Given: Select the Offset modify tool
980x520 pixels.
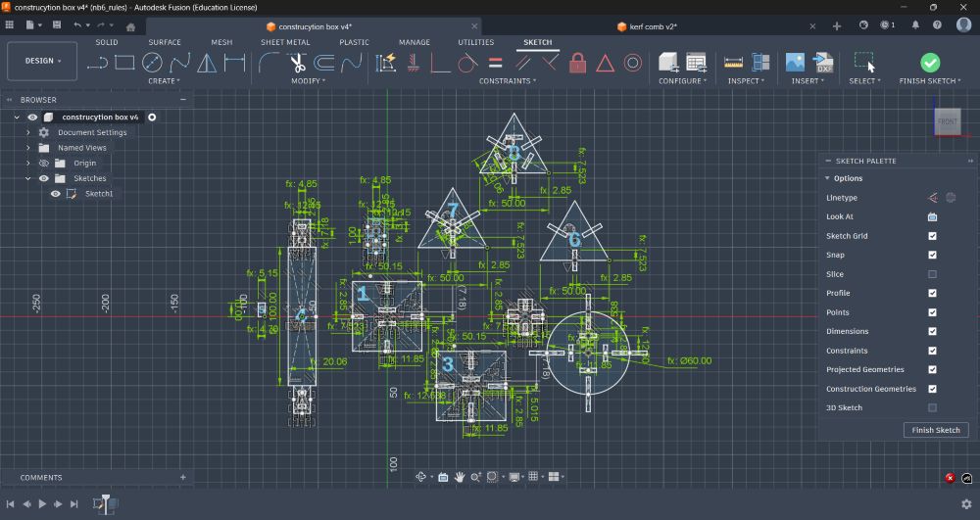Looking at the screenshot, I should pos(323,63).
